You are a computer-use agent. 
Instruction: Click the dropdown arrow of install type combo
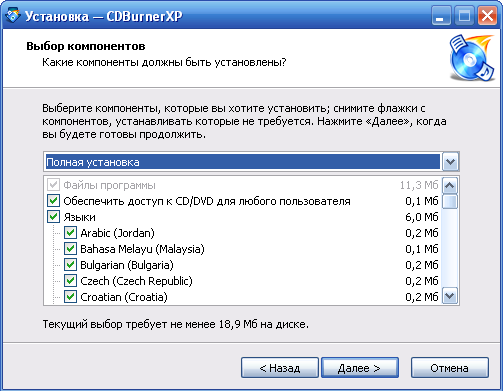450,162
